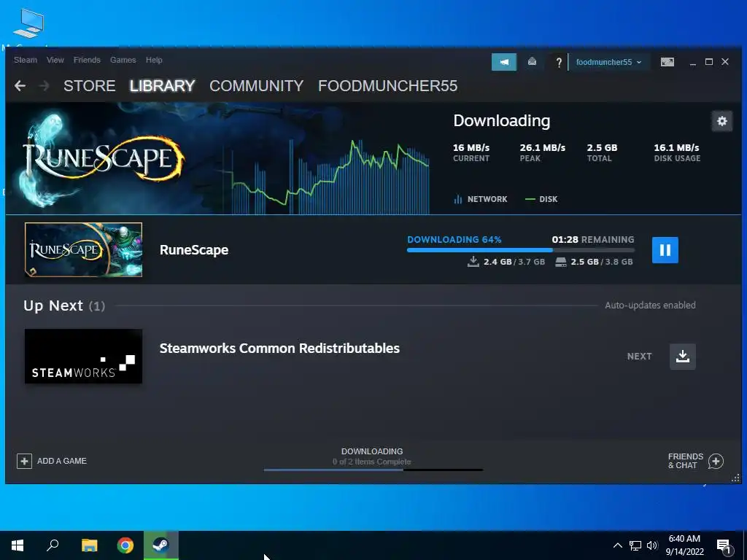Open the volume speaker tray icon
747x560 pixels.
click(x=652, y=545)
